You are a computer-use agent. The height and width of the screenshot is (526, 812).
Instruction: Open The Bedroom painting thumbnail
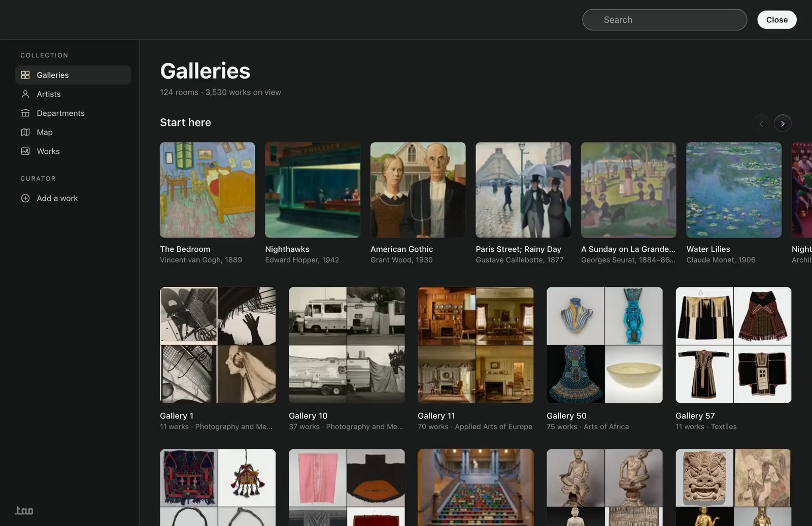208,190
